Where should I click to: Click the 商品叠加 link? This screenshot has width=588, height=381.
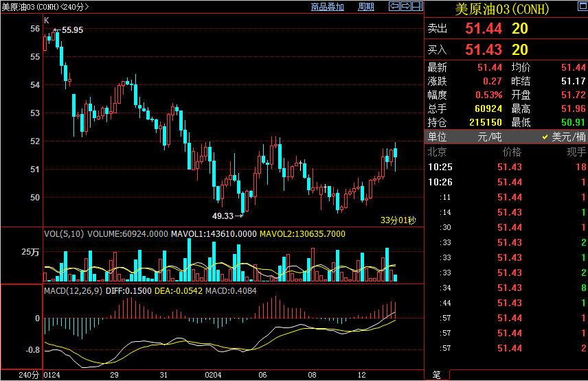(x=327, y=7)
